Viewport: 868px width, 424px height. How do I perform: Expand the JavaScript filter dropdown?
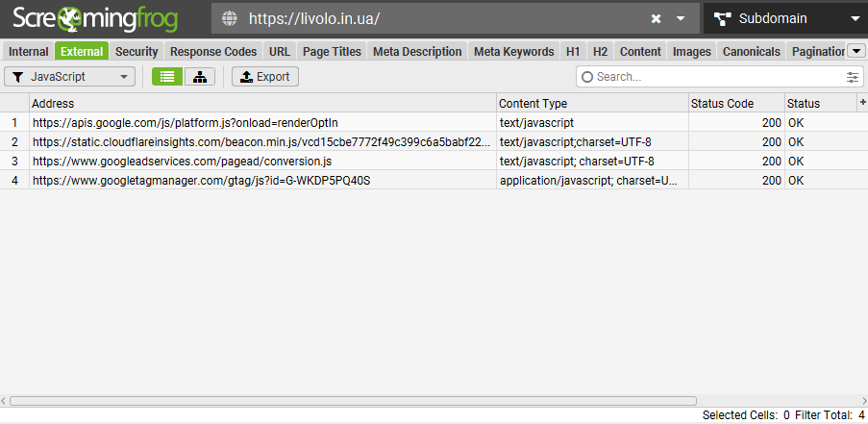tap(70, 77)
